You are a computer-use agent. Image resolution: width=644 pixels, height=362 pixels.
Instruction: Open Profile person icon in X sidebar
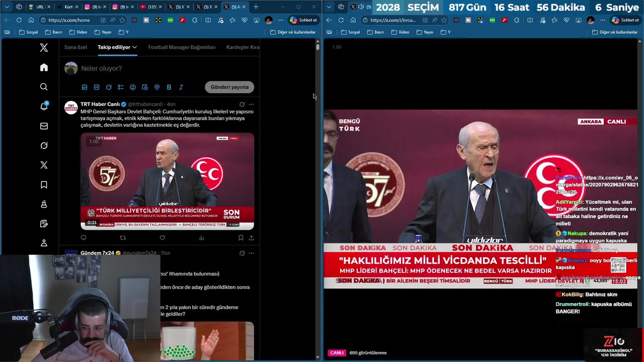(44, 243)
